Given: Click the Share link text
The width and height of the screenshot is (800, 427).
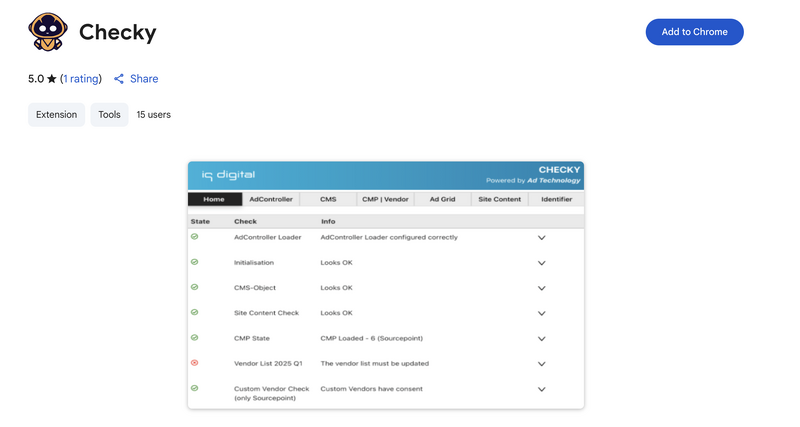Looking at the screenshot, I should click(x=144, y=79).
